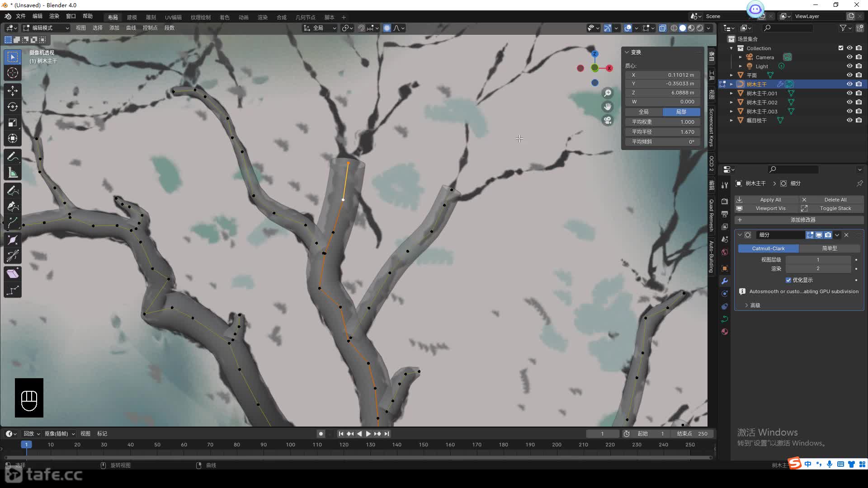868x488 pixels.
Task: Select the Radius tool
Action: [x=13, y=240]
